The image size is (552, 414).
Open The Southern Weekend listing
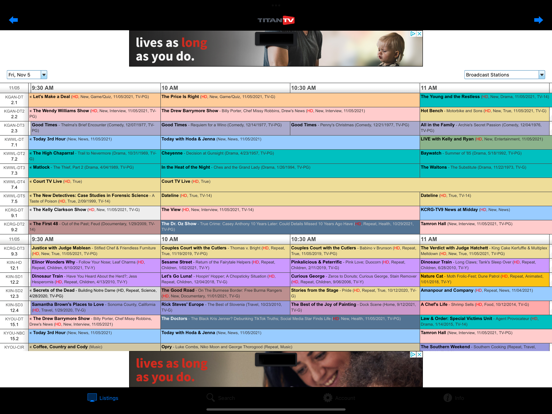point(484,347)
